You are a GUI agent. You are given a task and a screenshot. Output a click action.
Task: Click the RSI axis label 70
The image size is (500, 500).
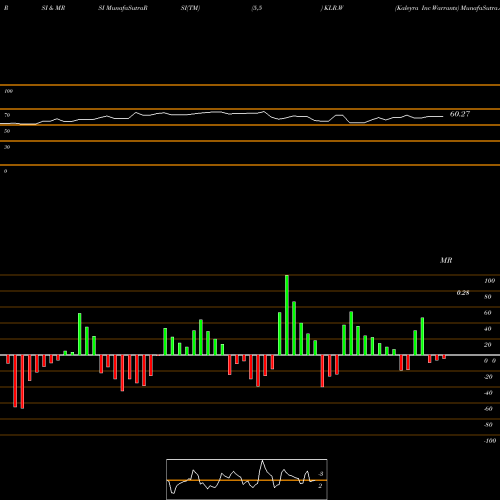(7, 115)
